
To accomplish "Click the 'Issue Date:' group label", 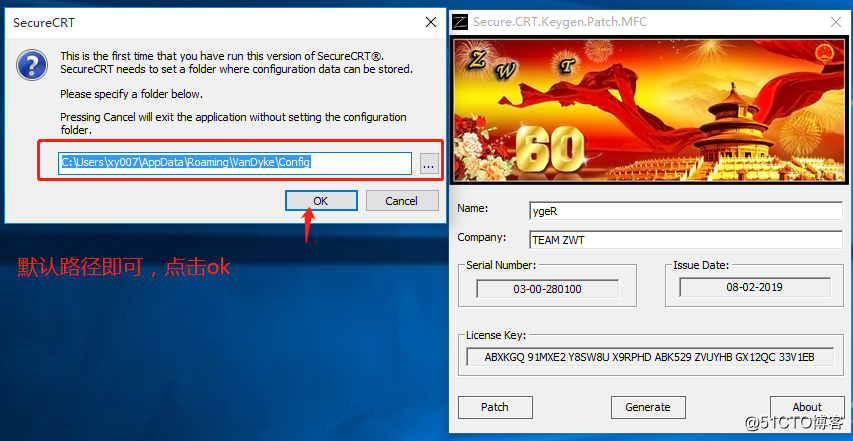I will pos(701,265).
